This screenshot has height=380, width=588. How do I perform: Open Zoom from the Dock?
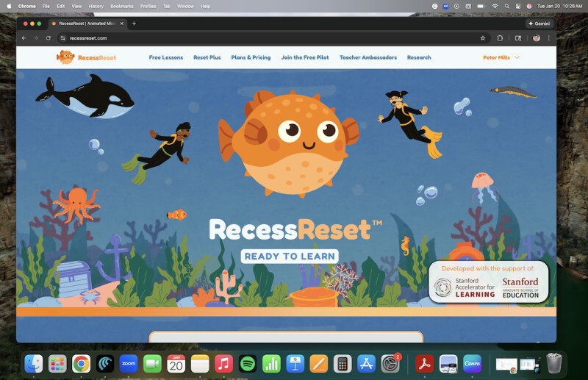tap(129, 364)
